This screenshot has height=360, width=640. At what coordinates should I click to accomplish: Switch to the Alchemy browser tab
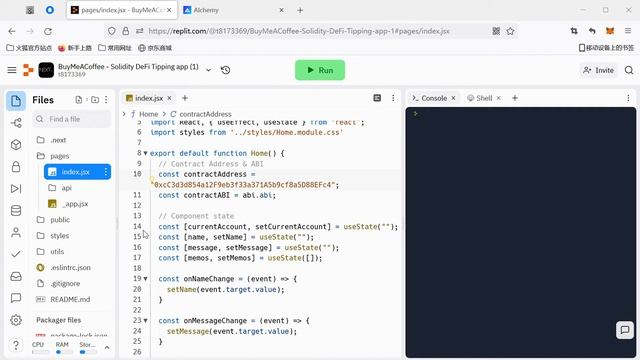[233, 10]
